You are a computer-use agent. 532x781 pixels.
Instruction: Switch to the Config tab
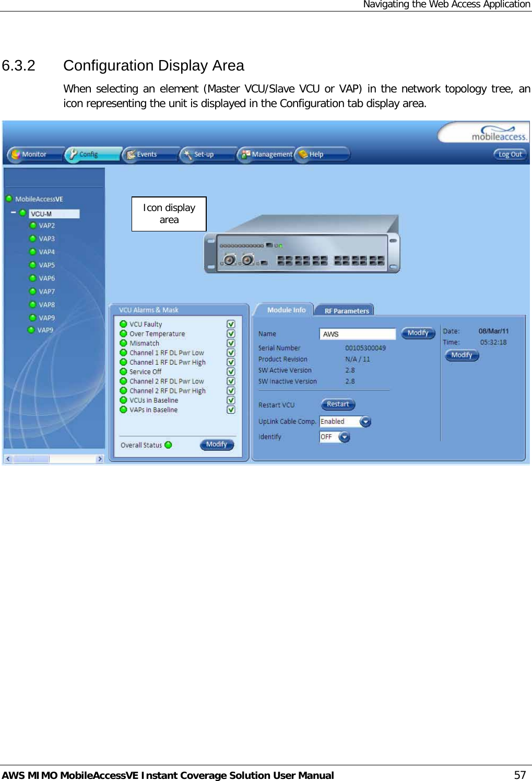tap(92, 155)
